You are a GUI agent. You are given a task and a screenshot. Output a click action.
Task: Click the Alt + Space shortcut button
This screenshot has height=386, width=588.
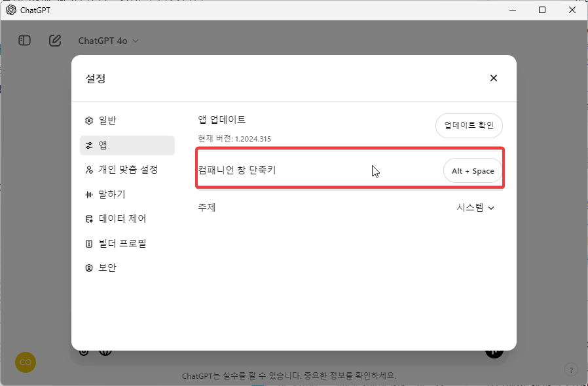(473, 170)
